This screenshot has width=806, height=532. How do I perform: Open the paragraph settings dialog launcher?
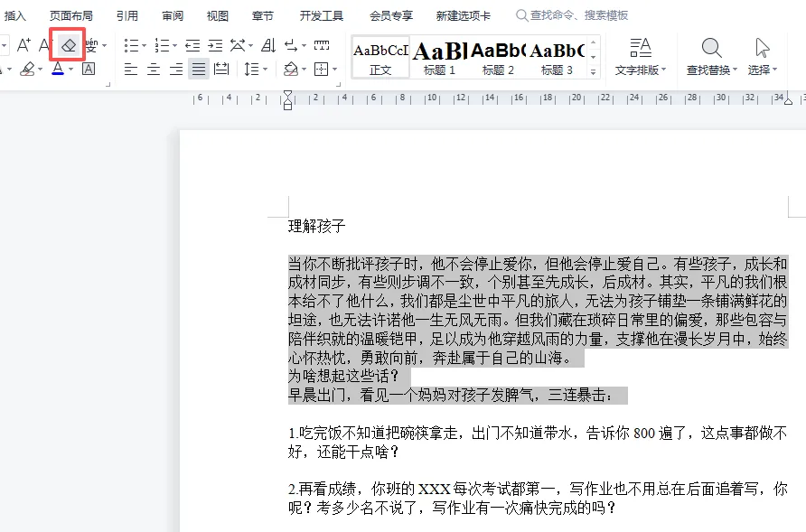click(x=338, y=84)
